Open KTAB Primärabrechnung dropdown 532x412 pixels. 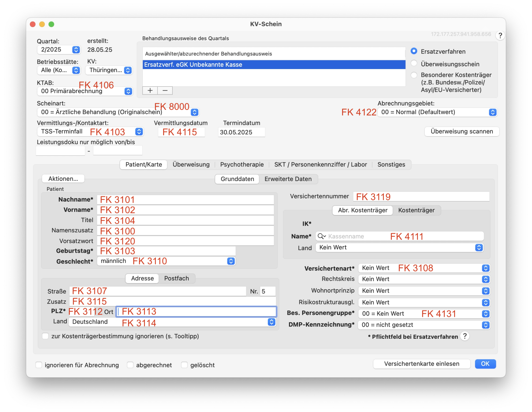(85, 91)
